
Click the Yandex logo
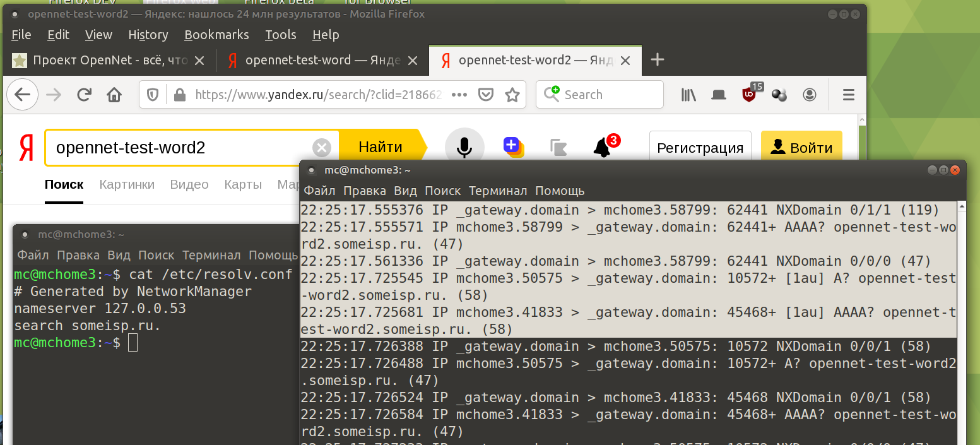pos(26,148)
